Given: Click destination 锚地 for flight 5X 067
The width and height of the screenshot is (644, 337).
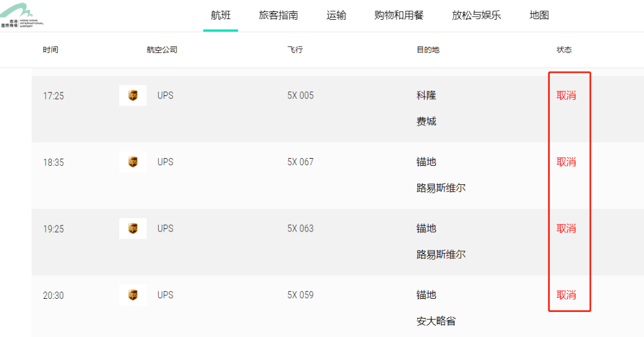Looking at the screenshot, I should click(426, 162).
